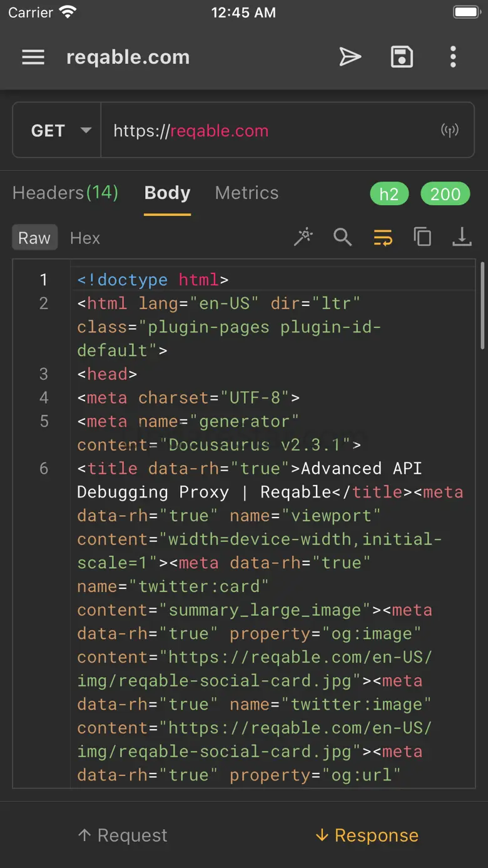Image resolution: width=488 pixels, height=868 pixels.
Task: Open the hamburger navigation menu
Action: [33, 58]
